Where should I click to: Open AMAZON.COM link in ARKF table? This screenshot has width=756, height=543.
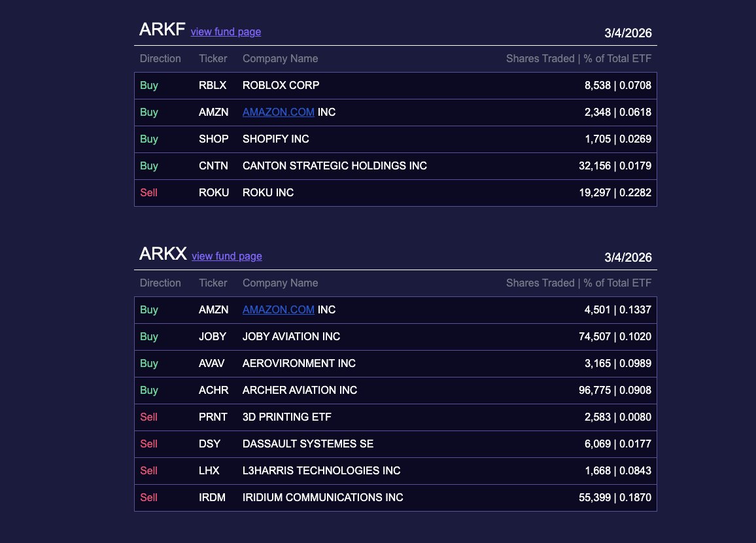pyautogui.click(x=278, y=112)
